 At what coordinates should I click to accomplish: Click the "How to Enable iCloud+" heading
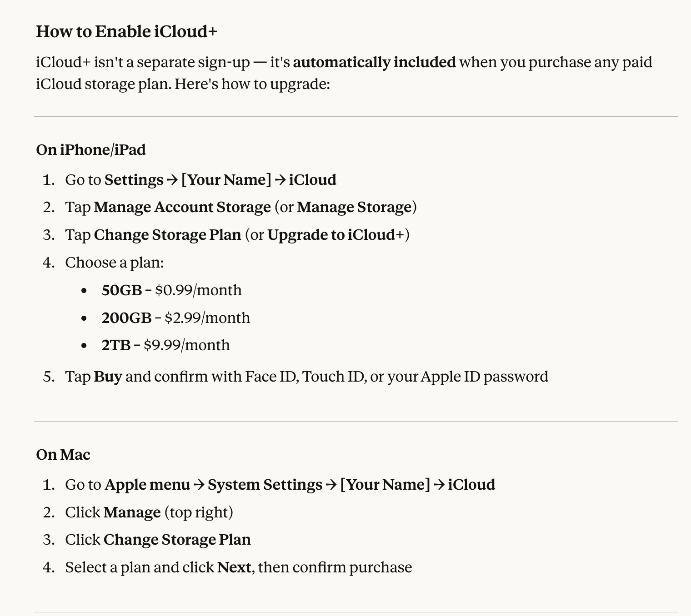point(126,32)
